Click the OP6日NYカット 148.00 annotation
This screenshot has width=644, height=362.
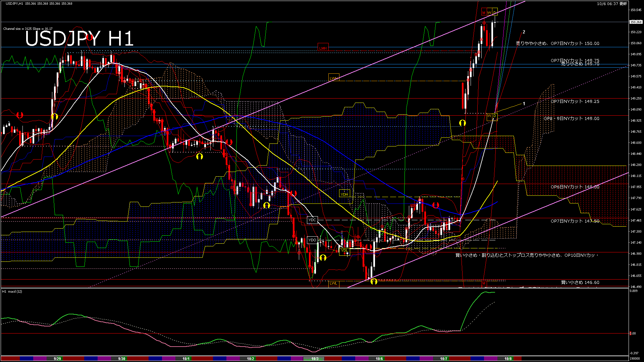pos(575,187)
